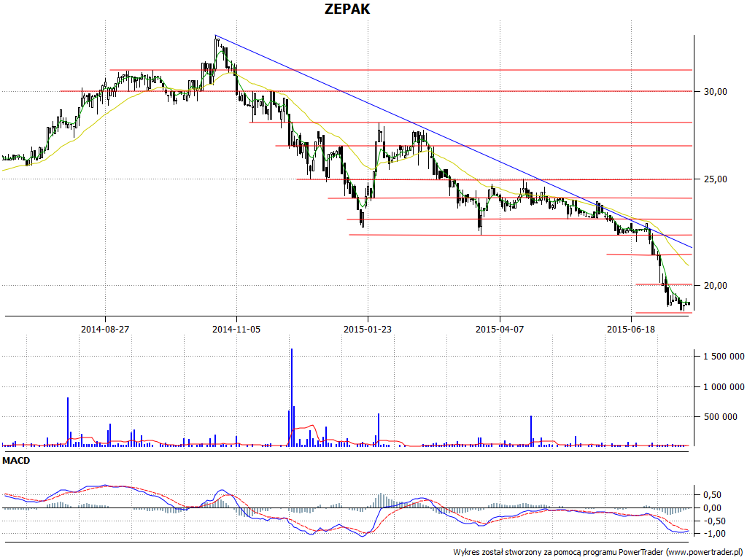Click the 0,50 MACD axis label

tap(712, 495)
